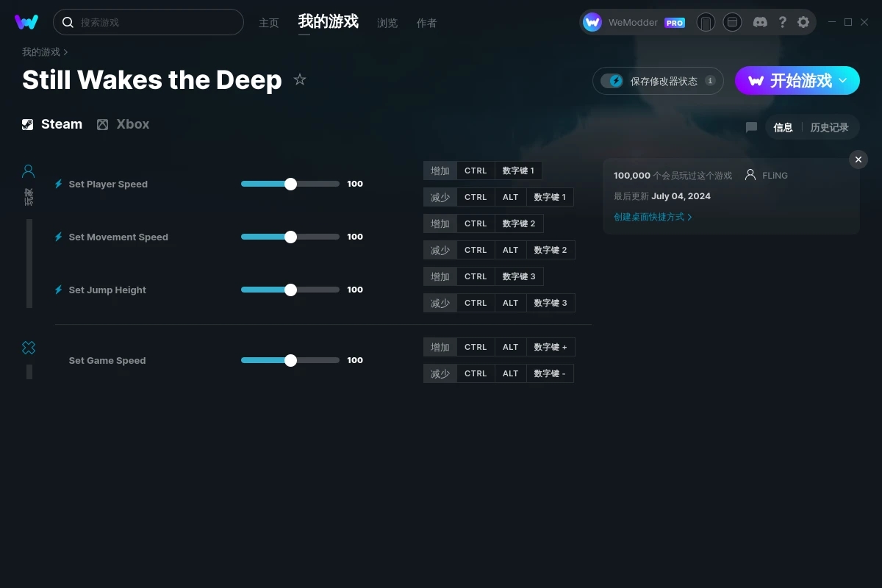Switch to the Steam tab

52,124
